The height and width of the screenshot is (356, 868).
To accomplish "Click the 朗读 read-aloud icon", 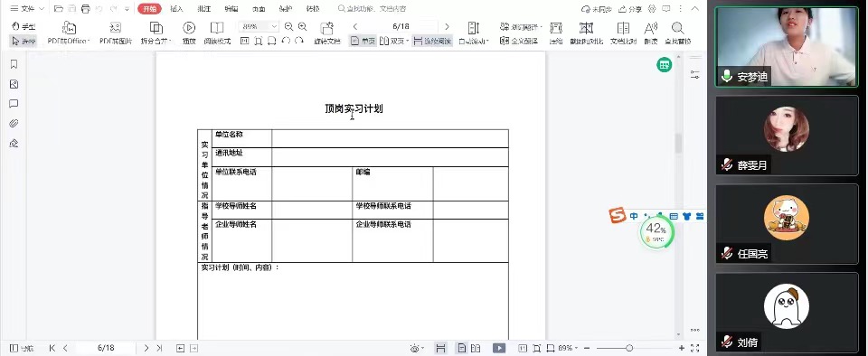I will click(651, 33).
